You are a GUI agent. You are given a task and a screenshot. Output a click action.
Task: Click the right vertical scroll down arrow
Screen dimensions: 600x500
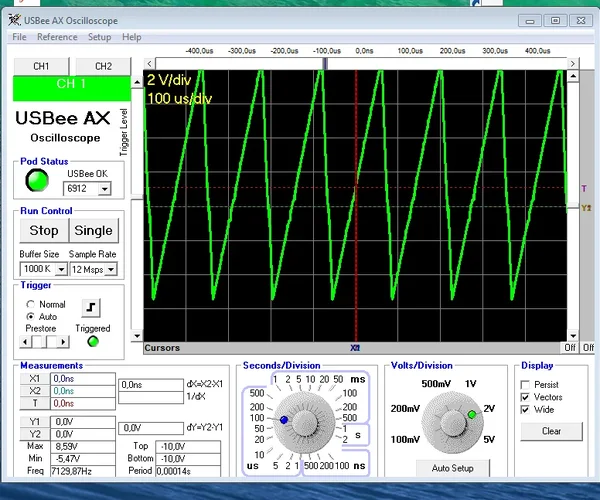pos(573,336)
